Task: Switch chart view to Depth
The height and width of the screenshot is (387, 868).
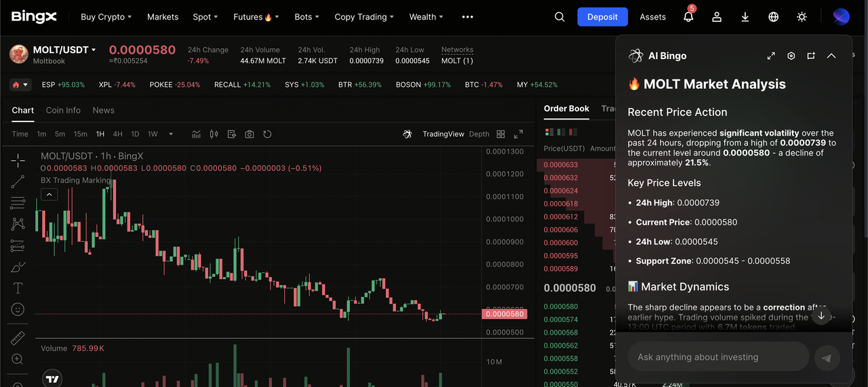Action: (479, 134)
